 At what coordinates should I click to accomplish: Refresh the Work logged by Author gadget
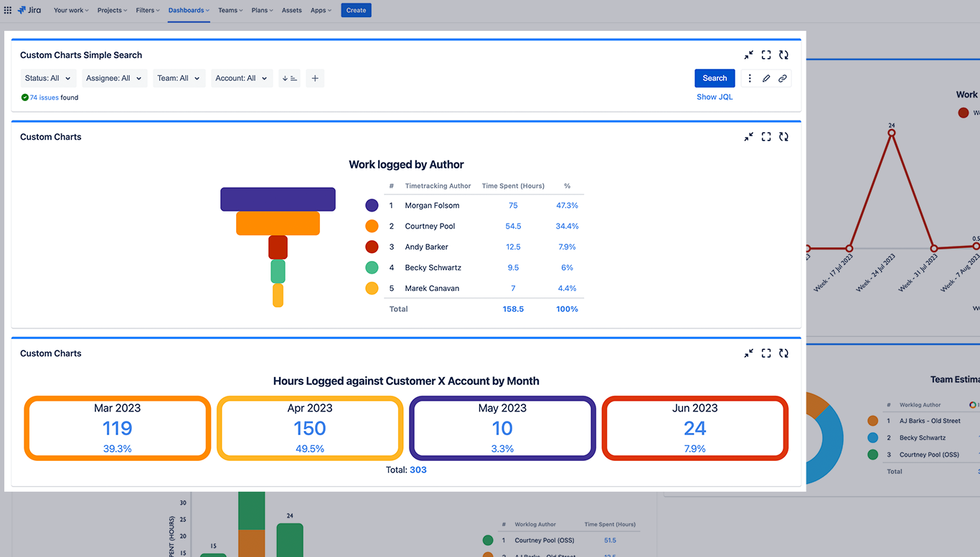783,137
